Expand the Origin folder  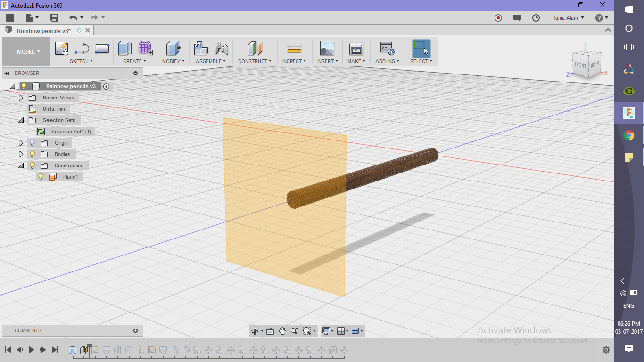(x=21, y=143)
